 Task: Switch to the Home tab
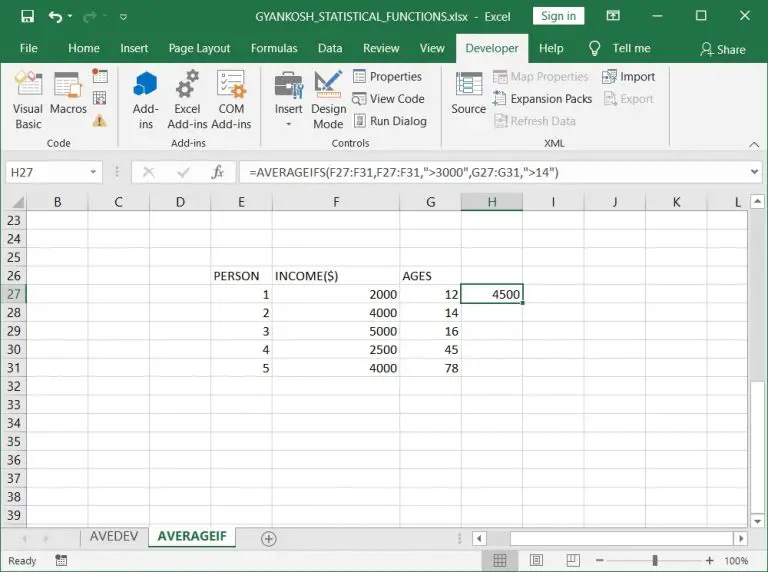[84, 48]
